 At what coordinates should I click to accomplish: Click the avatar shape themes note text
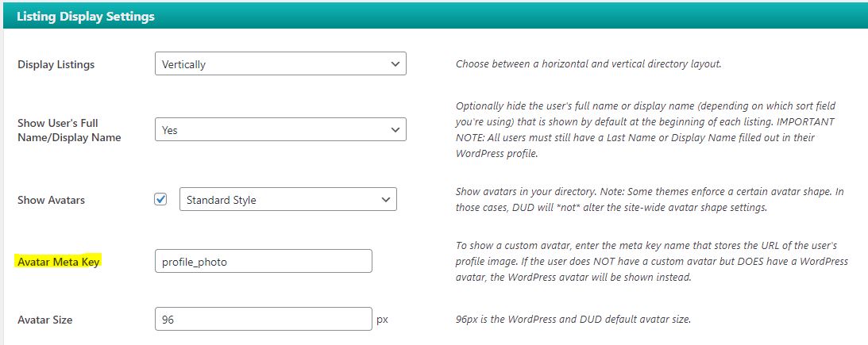pos(651,200)
